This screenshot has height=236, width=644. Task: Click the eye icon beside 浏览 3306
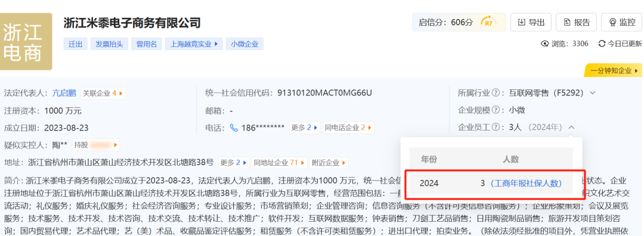pos(545,44)
